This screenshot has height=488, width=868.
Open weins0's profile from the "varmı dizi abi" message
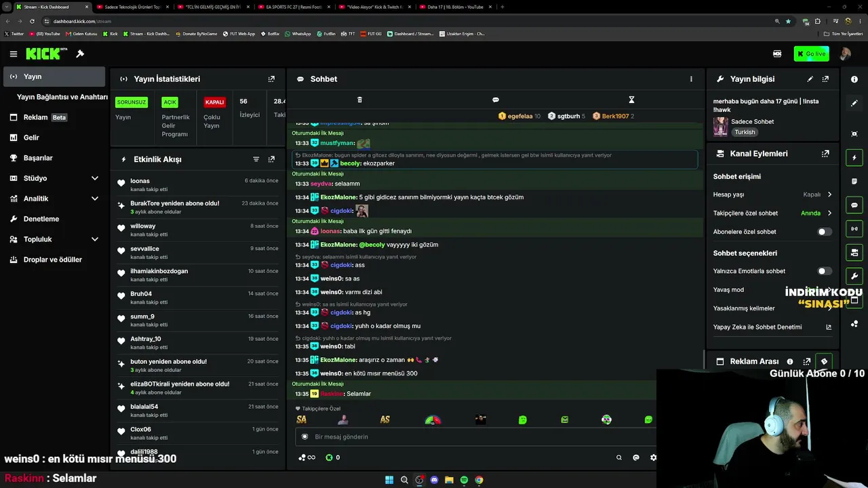click(x=331, y=292)
